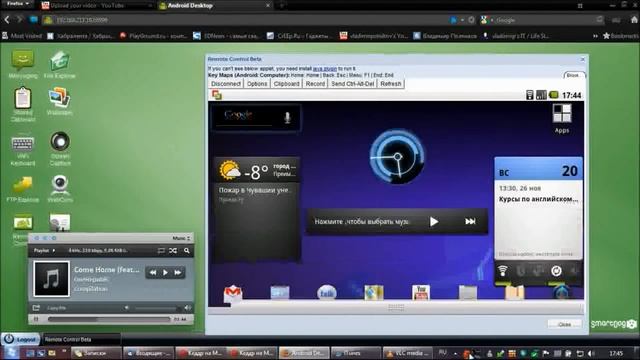Skip to next track in music player

tap(178, 273)
